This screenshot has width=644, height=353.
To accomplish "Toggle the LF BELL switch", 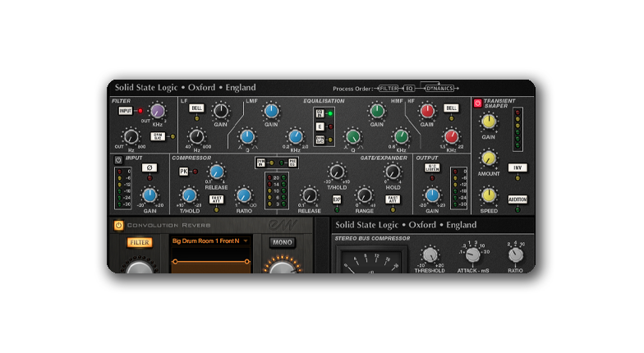I will (x=197, y=108).
